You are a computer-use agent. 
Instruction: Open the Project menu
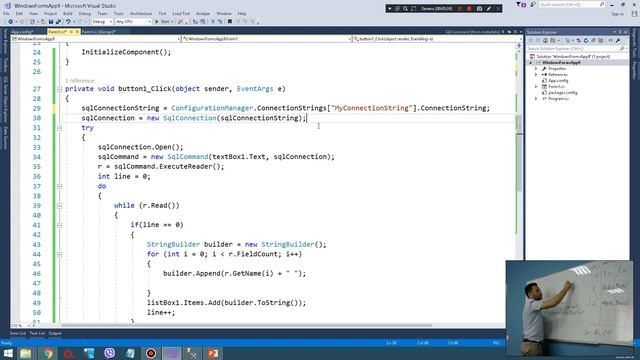pyautogui.click(x=51, y=13)
